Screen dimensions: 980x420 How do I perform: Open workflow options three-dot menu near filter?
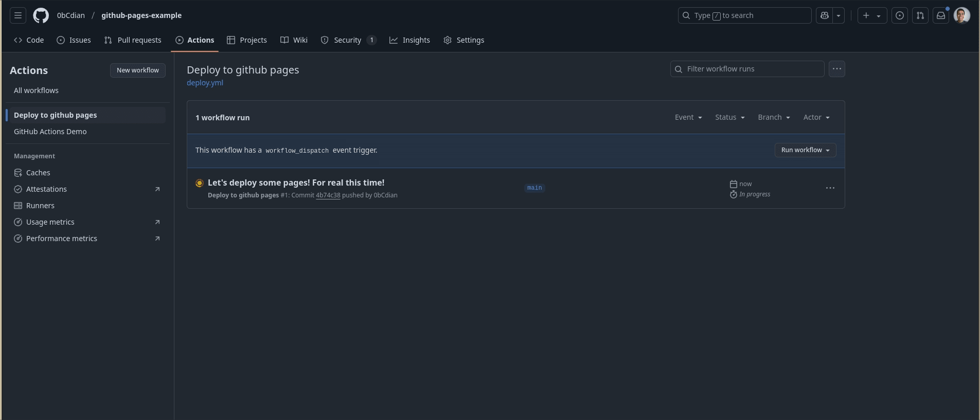click(x=837, y=69)
